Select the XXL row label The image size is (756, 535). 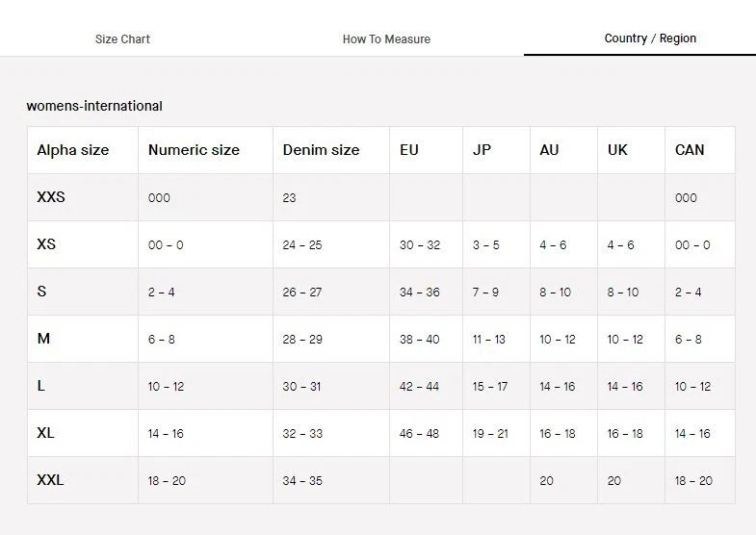(x=50, y=480)
